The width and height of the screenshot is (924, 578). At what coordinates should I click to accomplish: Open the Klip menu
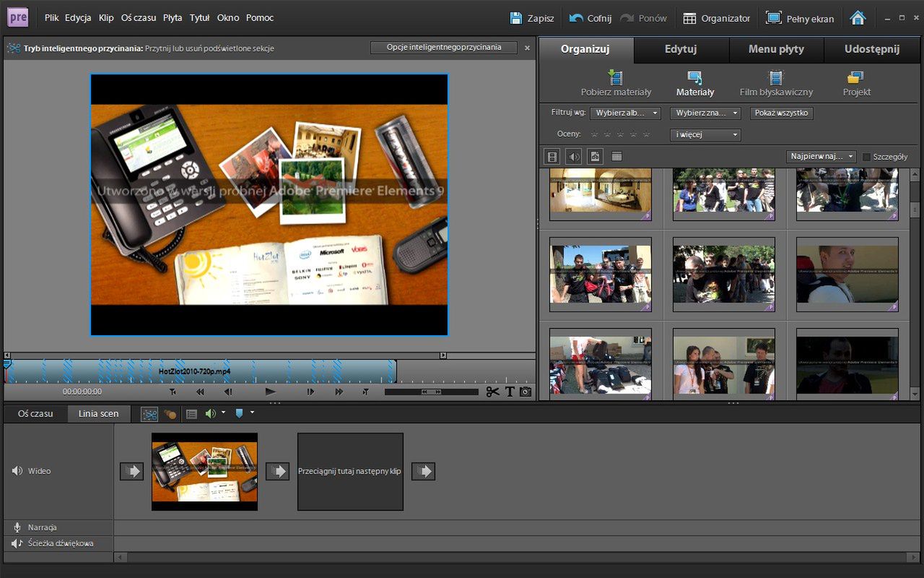106,18
